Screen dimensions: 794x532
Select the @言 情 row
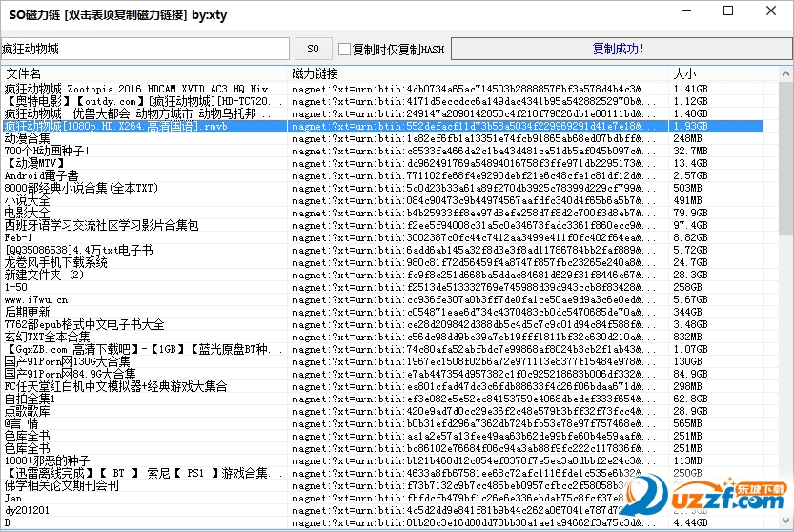(382, 424)
